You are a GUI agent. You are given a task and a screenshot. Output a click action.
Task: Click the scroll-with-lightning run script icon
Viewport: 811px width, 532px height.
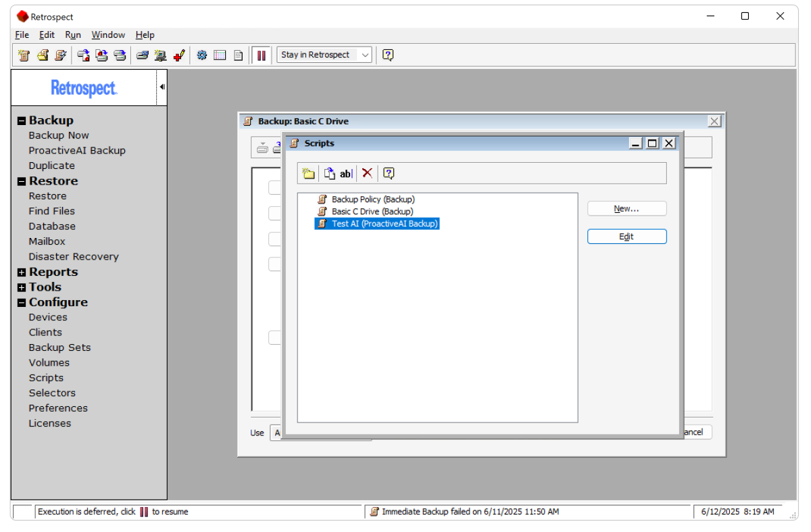(x=61, y=55)
